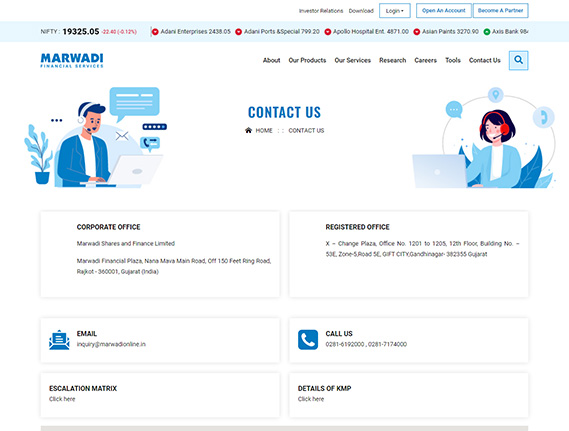Click Become A Partner button

500,11
